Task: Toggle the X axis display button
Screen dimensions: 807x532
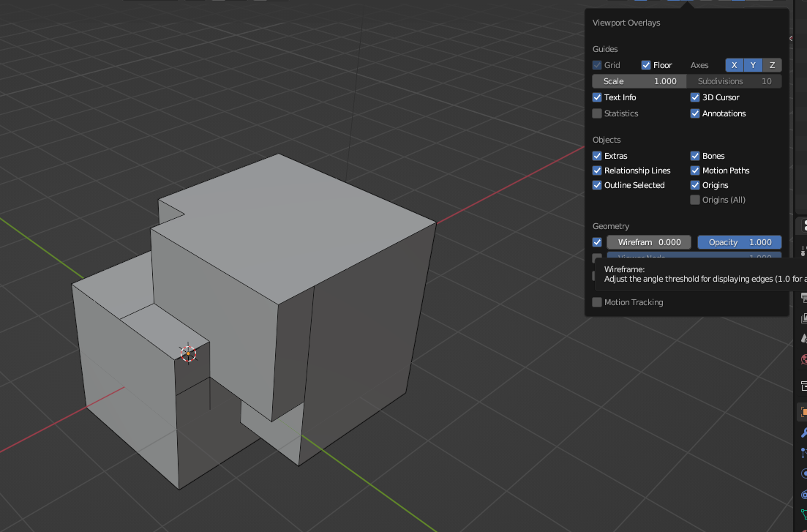Action: 735,65
